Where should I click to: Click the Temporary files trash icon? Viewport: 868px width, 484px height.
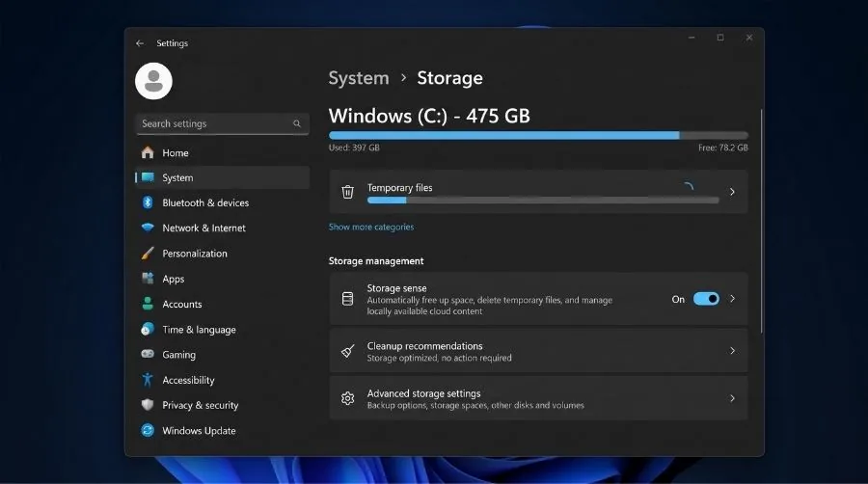click(x=347, y=192)
